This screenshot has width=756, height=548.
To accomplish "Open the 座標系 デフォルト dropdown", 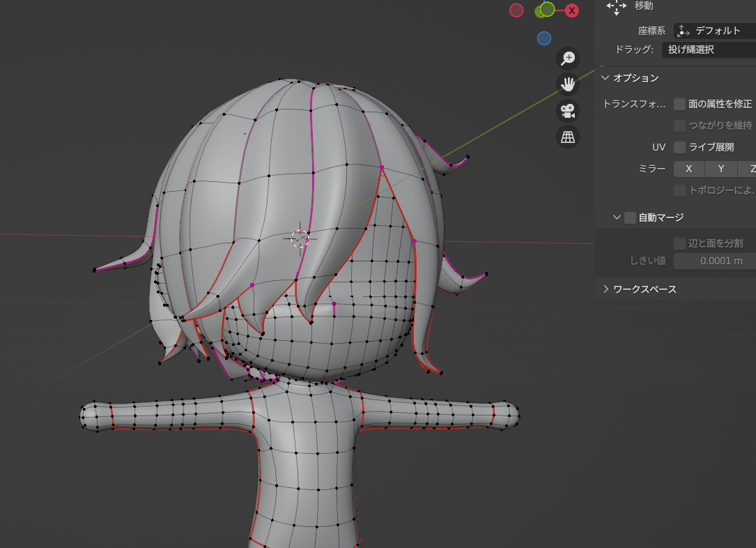I will click(714, 31).
